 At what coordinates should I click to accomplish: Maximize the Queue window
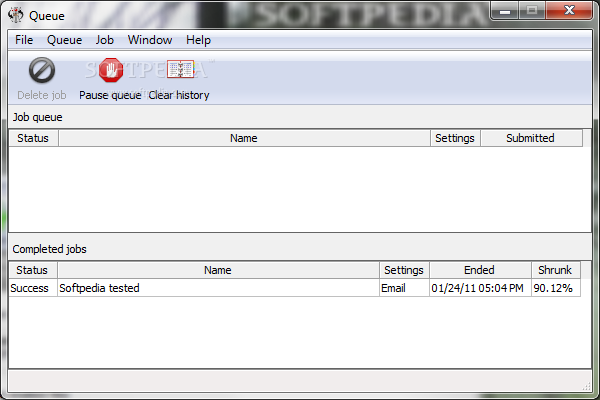pos(532,10)
